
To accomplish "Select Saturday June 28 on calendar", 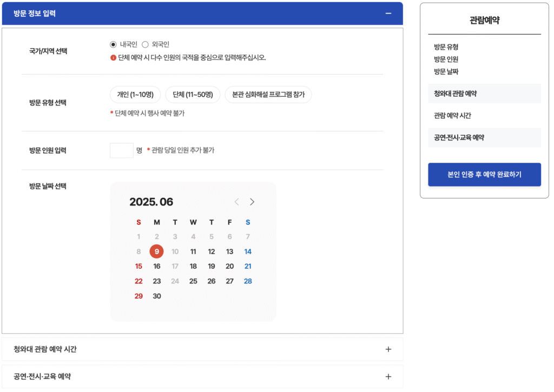I will 248,281.
